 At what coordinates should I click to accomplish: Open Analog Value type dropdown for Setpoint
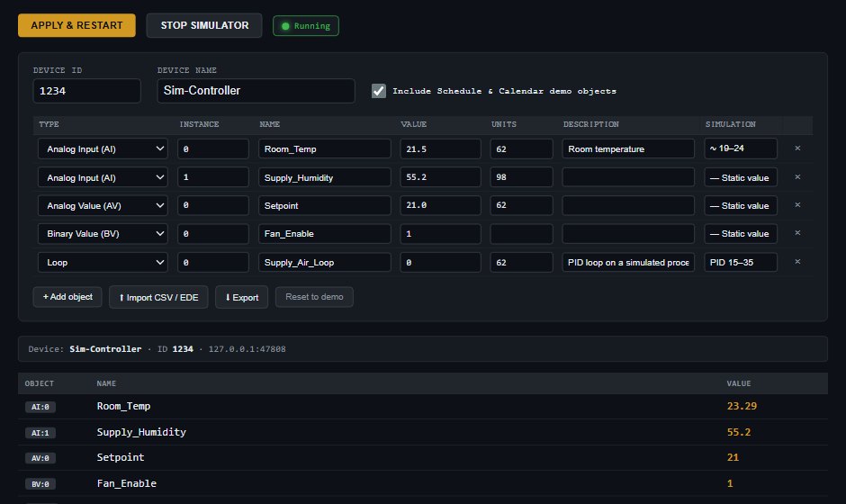pos(103,205)
